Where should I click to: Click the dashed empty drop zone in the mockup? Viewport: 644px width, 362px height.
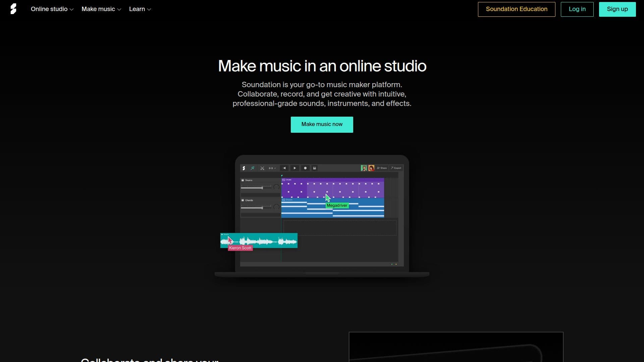coord(340,228)
